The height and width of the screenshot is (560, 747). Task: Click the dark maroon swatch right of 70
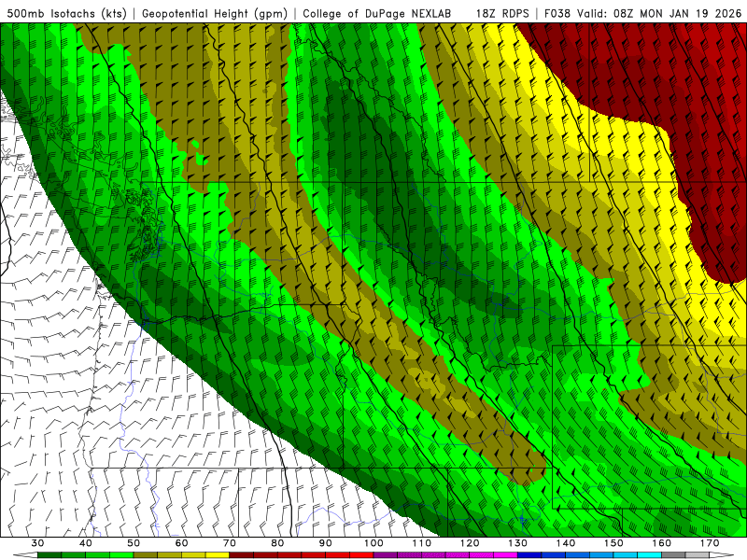[x=242, y=555]
